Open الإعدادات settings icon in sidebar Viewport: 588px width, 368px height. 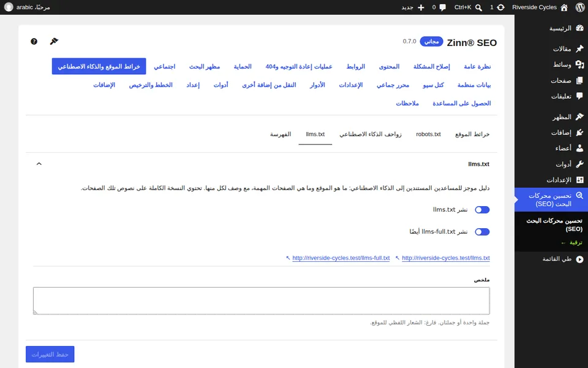580,180
